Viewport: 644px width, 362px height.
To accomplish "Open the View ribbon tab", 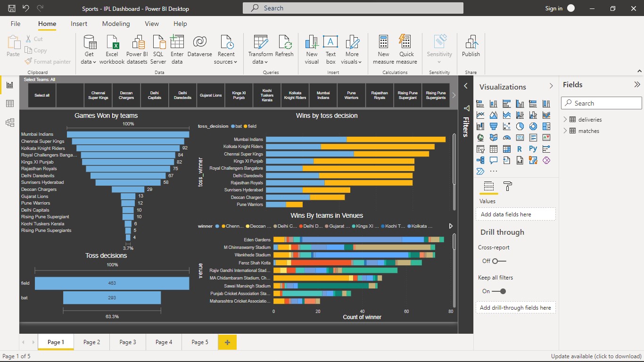I will 152,24.
